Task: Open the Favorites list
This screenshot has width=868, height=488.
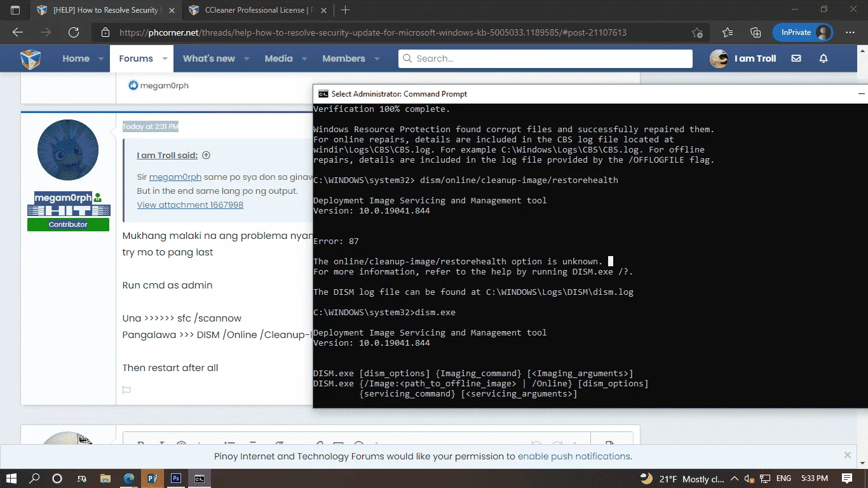Action: click(728, 32)
